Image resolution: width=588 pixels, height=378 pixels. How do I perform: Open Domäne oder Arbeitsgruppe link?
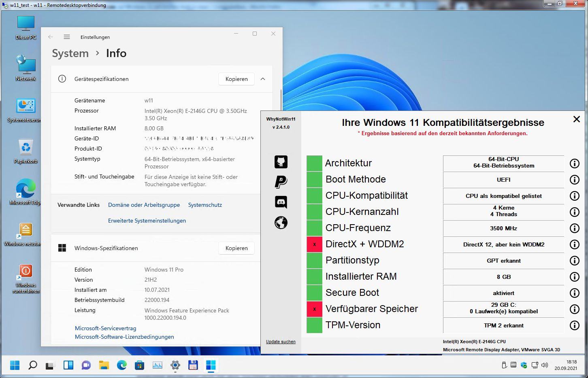pyautogui.click(x=144, y=205)
